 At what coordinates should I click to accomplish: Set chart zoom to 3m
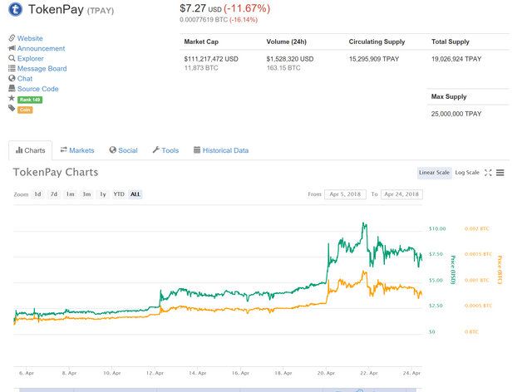[86, 194]
